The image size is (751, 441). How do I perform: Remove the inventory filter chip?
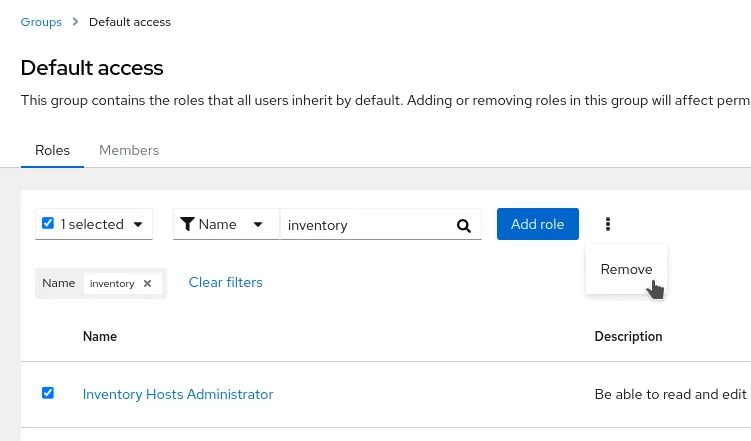(148, 283)
